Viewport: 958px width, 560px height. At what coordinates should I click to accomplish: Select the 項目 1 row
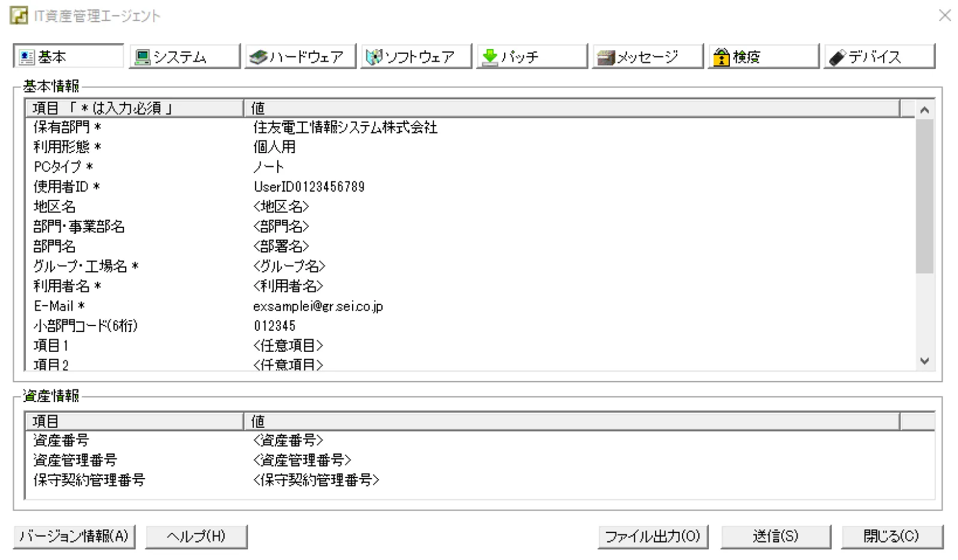point(471,345)
